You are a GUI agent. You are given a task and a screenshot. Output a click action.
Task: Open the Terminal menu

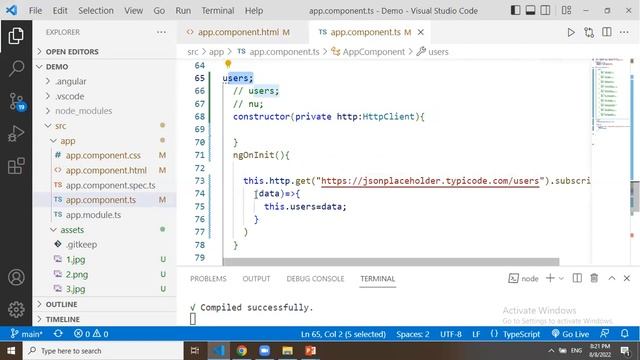pyautogui.click(x=218, y=11)
